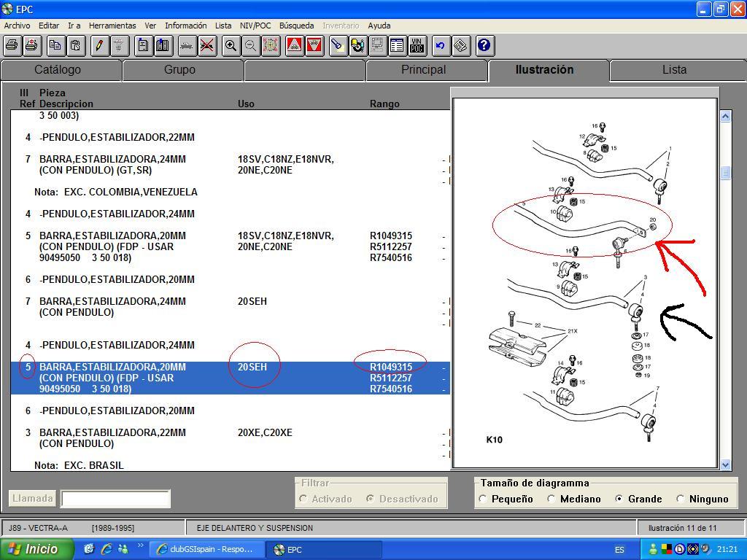Click the printer icon in the toolbar
747x560 pixels.
(12, 45)
